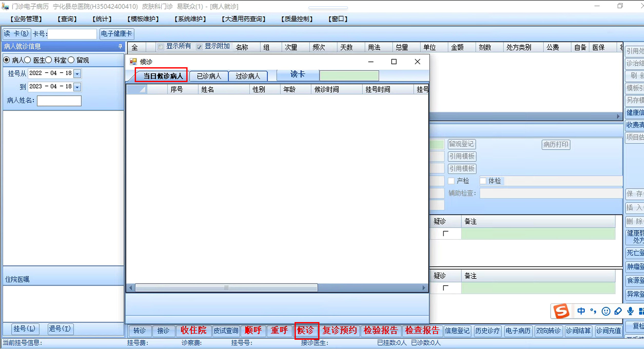
Task: Open the 【业务管理】 menu
Action: 26,19
